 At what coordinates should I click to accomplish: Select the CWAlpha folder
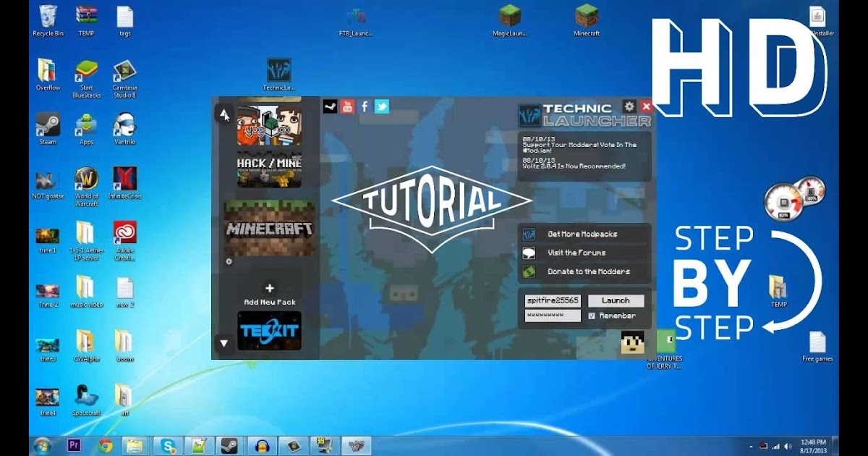pyautogui.click(x=86, y=345)
